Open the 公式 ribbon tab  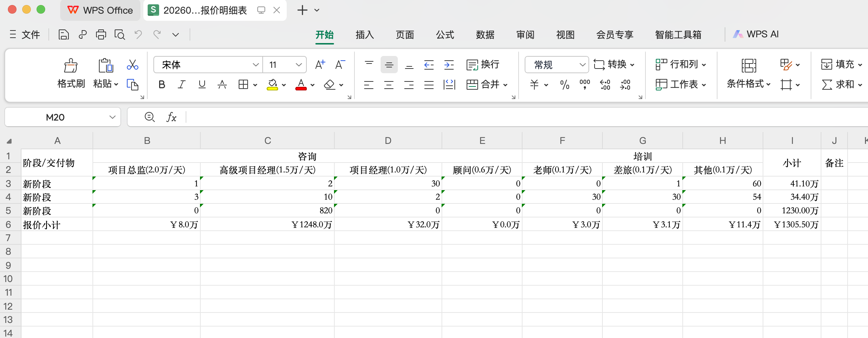click(x=445, y=35)
